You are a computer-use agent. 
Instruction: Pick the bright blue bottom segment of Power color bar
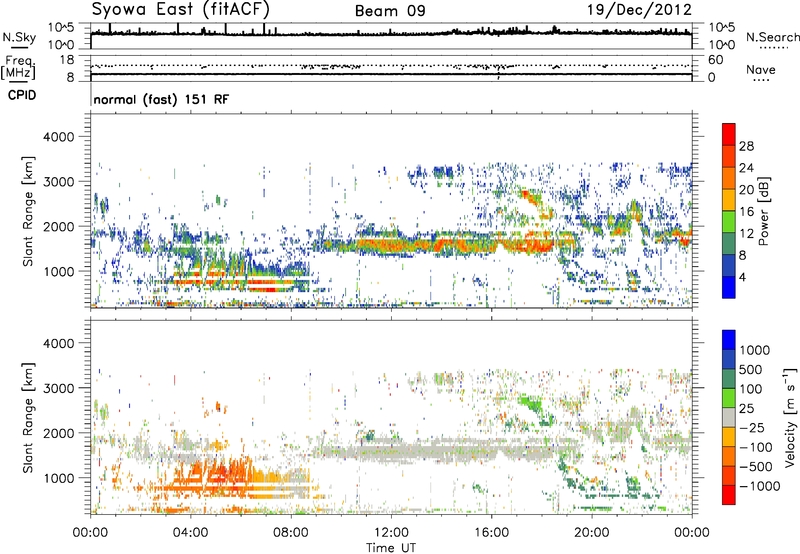(x=729, y=288)
